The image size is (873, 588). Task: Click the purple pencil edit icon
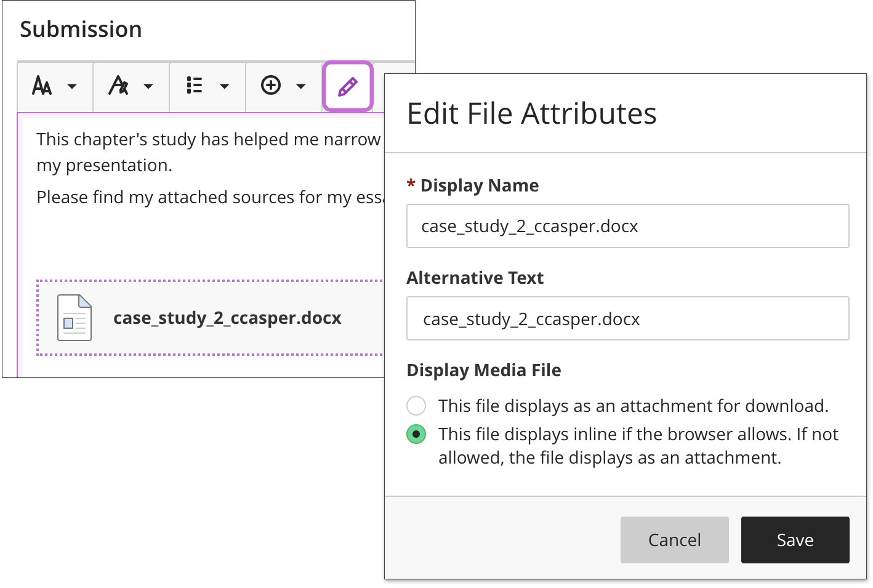point(348,87)
